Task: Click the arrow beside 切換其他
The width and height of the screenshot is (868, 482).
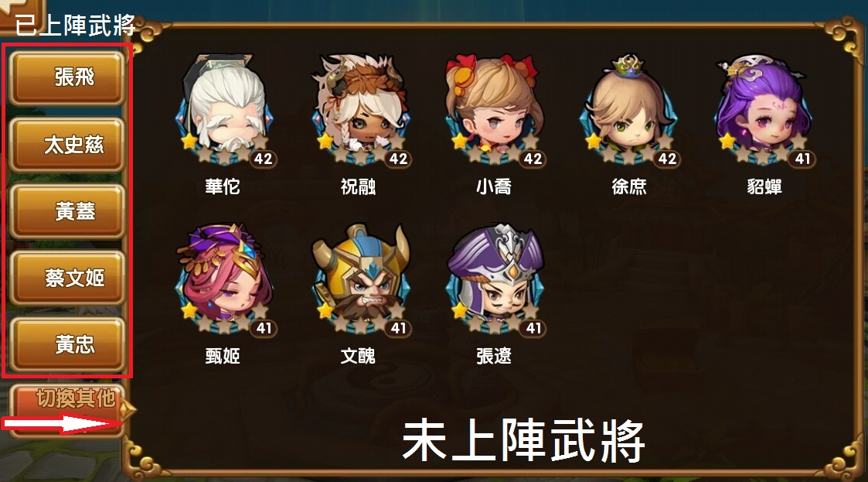Action: coord(128,411)
